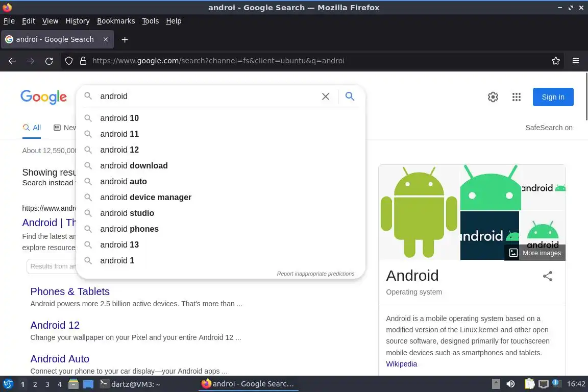Open the Google apps grid

click(x=517, y=97)
